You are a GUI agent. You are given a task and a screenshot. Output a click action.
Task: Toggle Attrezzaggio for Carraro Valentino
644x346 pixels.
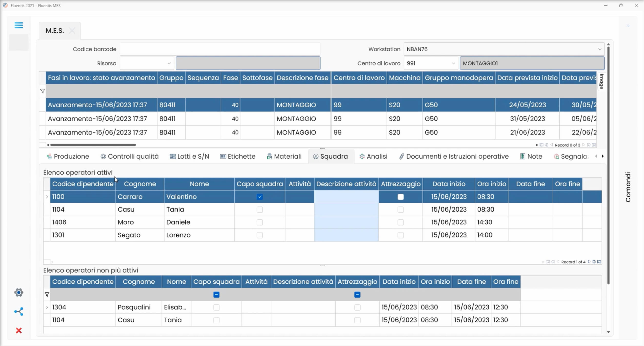click(x=401, y=197)
